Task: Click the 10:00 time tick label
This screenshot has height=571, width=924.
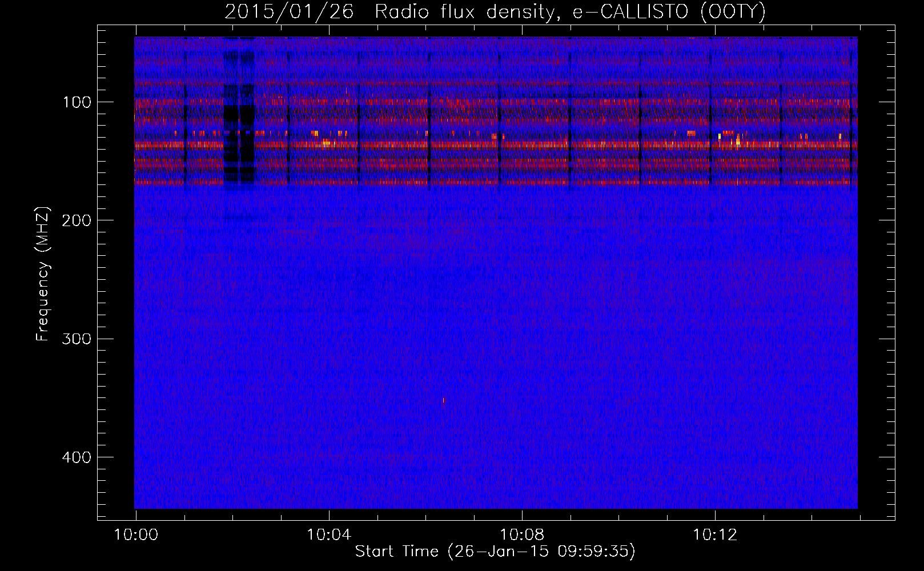Action: click(136, 535)
